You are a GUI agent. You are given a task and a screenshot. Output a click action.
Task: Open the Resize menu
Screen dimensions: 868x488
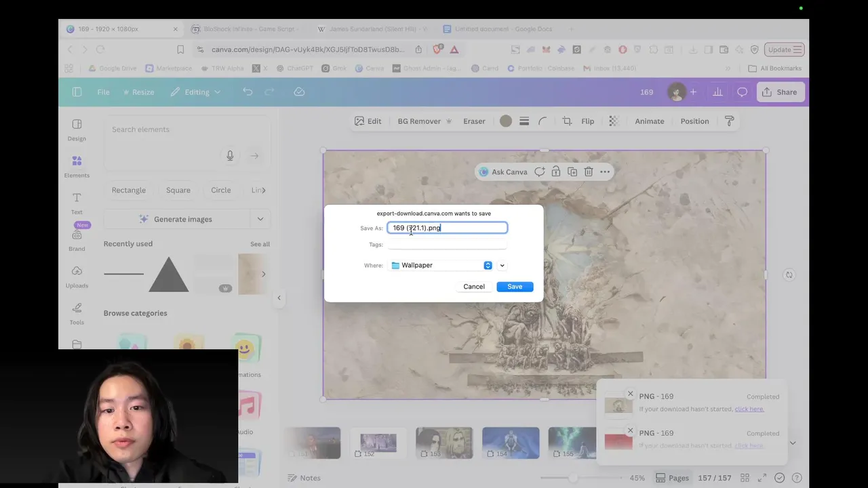coord(138,92)
